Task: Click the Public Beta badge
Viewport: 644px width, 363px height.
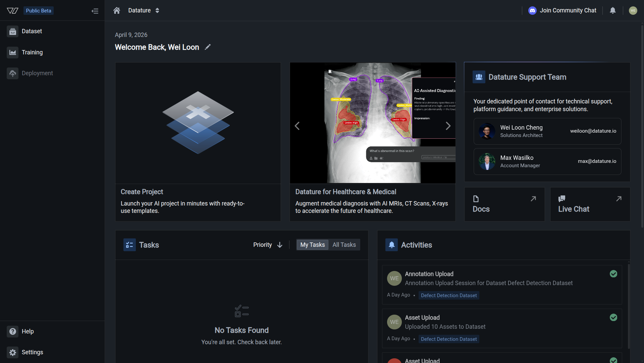Action: [x=39, y=11]
